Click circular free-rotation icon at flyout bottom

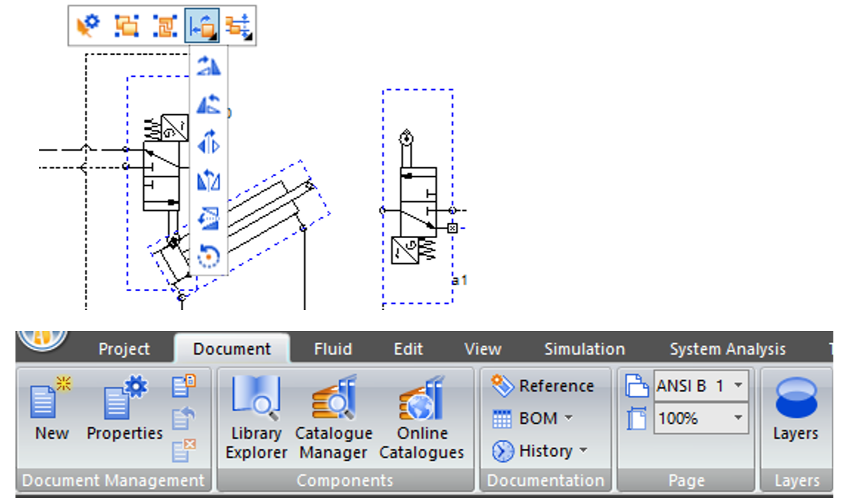pos(208,256)
